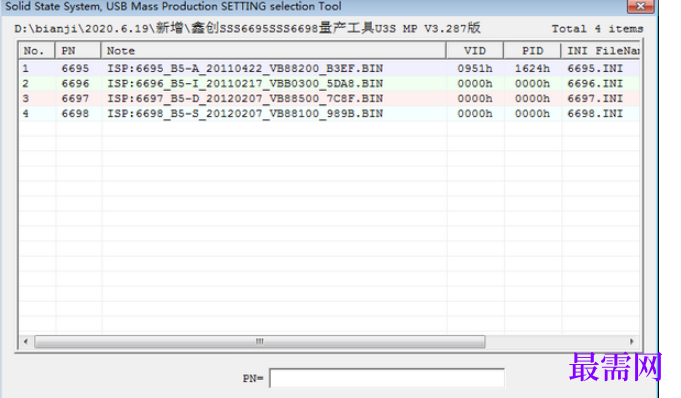Click the scroll right arrow

(x=631, y=342)
